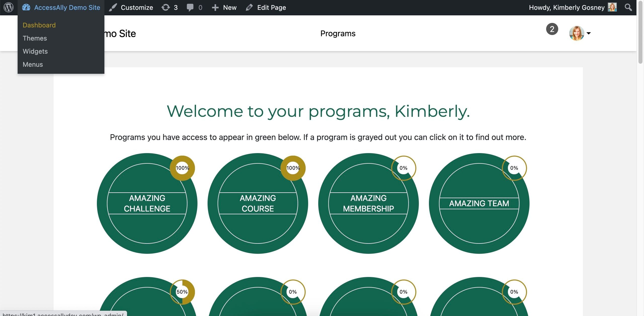Open the admin bar search magnifier
The width and height of the screenshot is (644, 316).
tap(628, 7)
